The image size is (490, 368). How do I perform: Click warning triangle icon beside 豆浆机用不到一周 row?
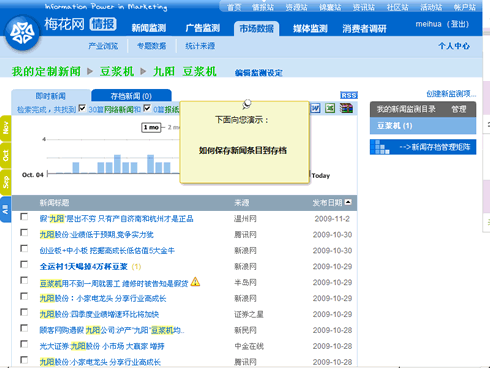coord(195,282)
